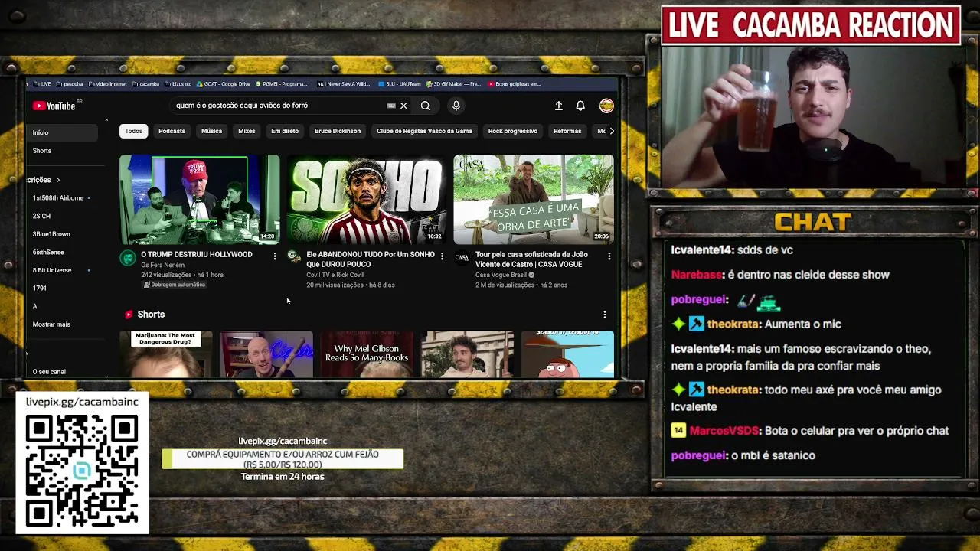Image resolution: width=980 pixels, height=551 pixels.
Task: Click the Ele ABANDONOU TUDO video title
Action: click(371, 259)
